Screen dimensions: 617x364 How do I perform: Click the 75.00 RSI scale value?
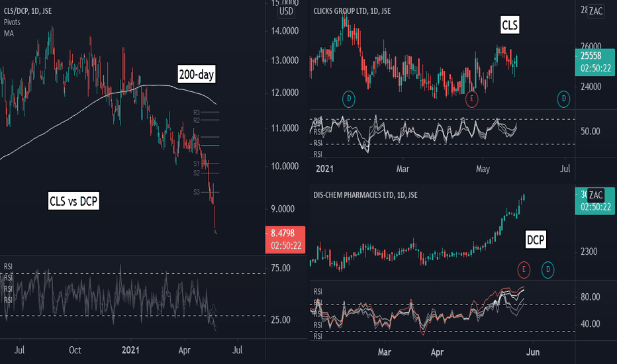[281, 268]
